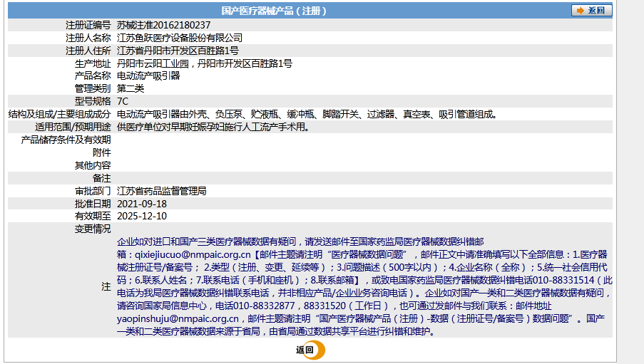Image resolution: width=644 pixels, height=364 pixels.
Task: Click the 生产地址 label
Action: pos(93,63)
